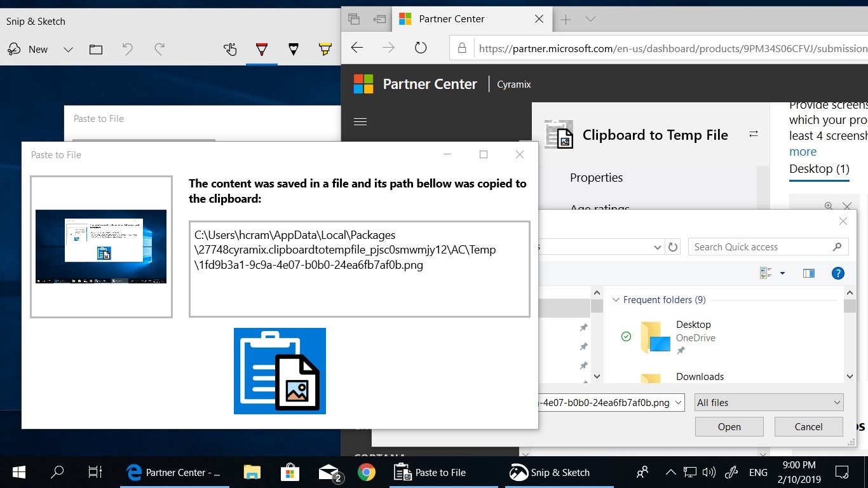Viewport: 868px width, 488px height.
Task: Open a new tab in Edge
Action: [566, 19]
